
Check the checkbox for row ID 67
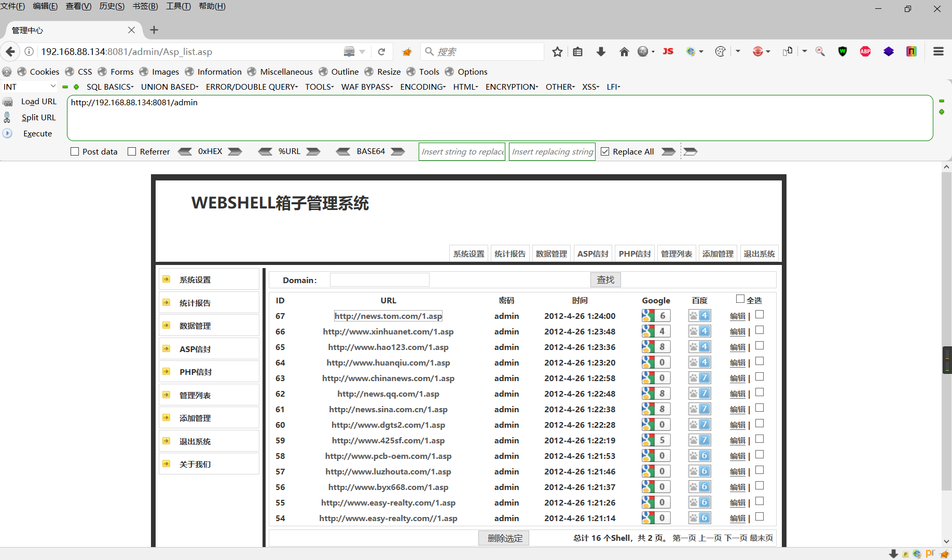click(760, 315)
